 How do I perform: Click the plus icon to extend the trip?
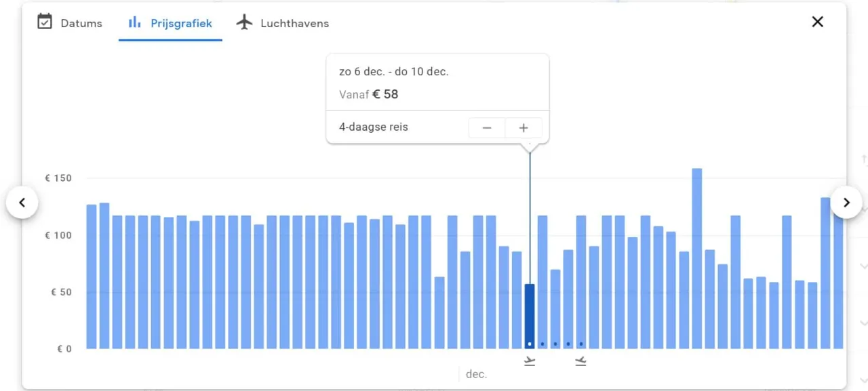point(524,127)
